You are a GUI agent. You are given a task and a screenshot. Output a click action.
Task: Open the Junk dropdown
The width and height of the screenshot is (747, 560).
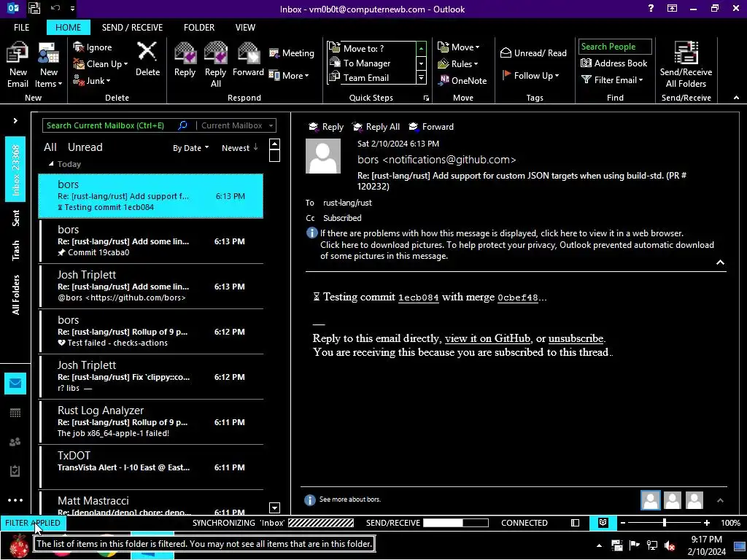[x=91, y=80]
